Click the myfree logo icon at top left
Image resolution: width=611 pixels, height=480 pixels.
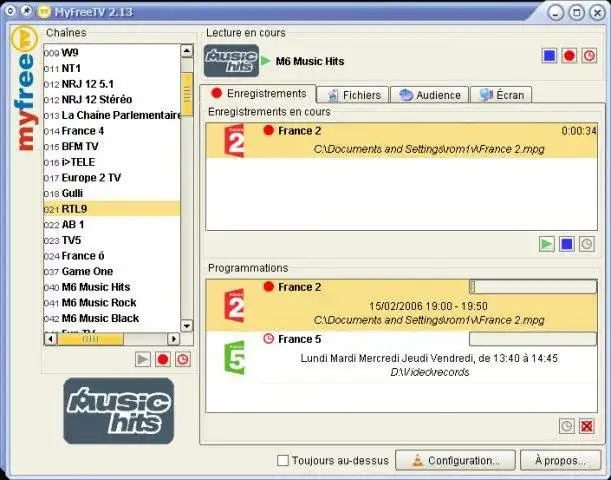click(24, 39)
